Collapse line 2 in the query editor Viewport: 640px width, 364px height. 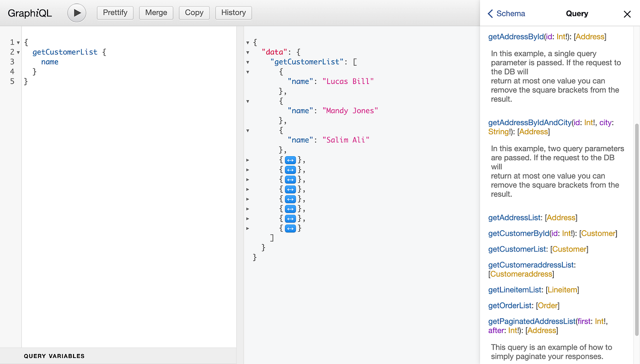click(x=18, y=52)
